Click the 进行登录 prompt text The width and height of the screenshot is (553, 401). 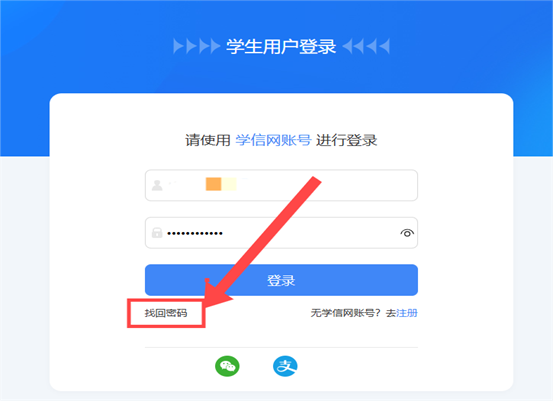346,140
